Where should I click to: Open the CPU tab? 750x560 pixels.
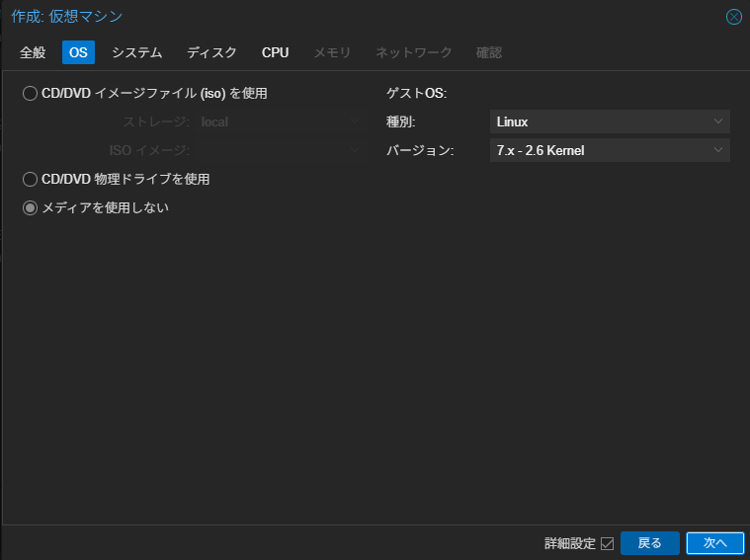coord(275,52)
